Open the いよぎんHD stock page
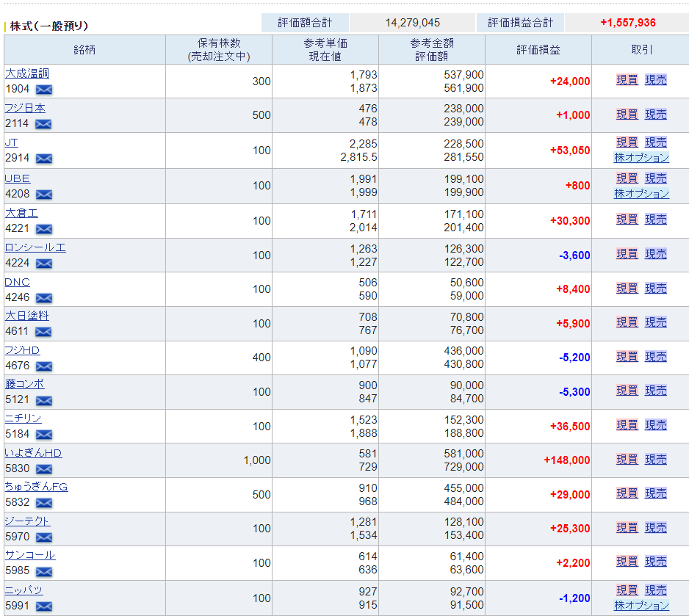The height and width of the screenshot is (616, 689). pos(33,453)
